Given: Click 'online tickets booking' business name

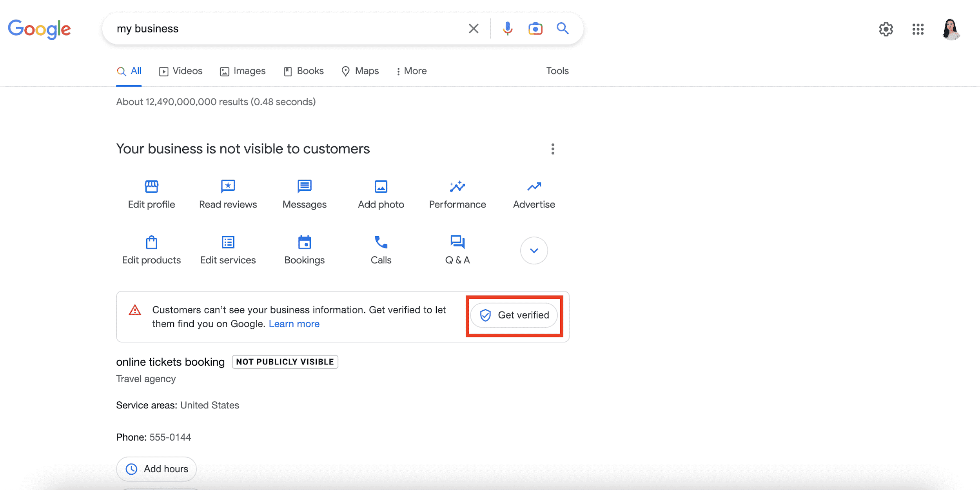Looking at the screenshot, I should 171,362.
